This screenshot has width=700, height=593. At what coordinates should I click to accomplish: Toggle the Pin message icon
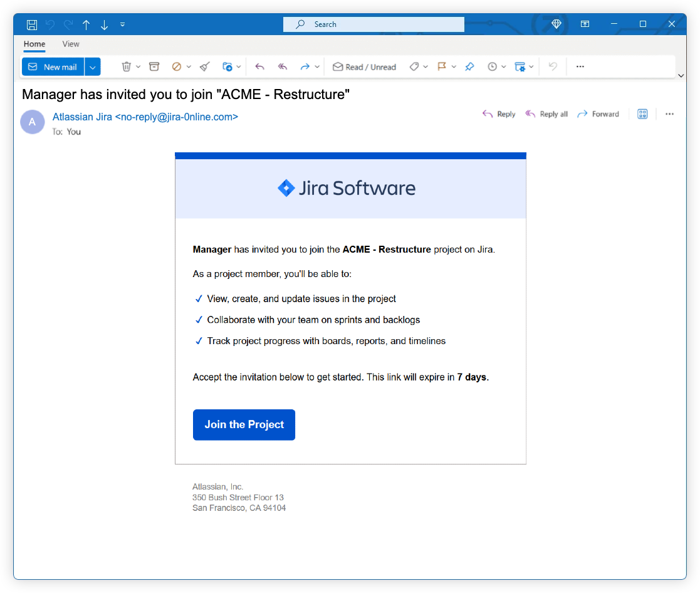tap(469, 66)
